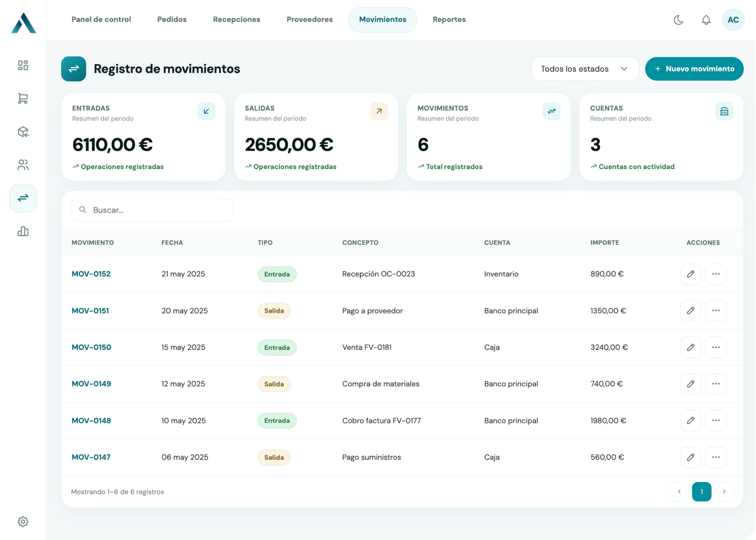The height and width of the screenshot is (540, 756).
Task: Open the reports bar chart sidebar icon
Action: pyautogui.click(x=23, y=231)
